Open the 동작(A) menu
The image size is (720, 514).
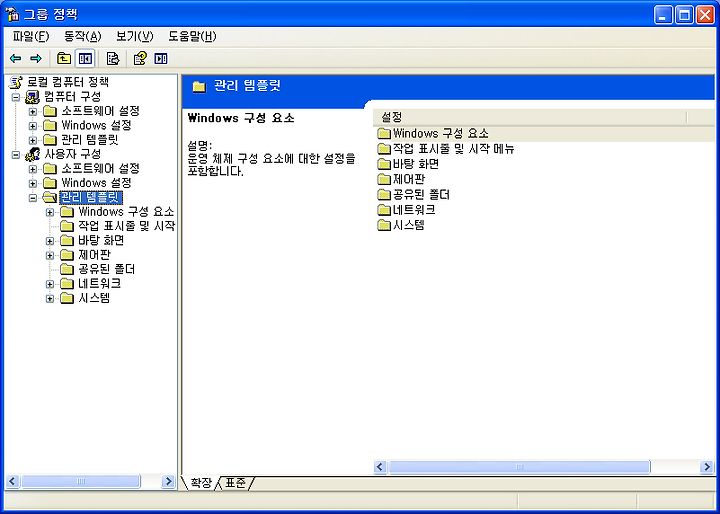click(x=83, y=36)
